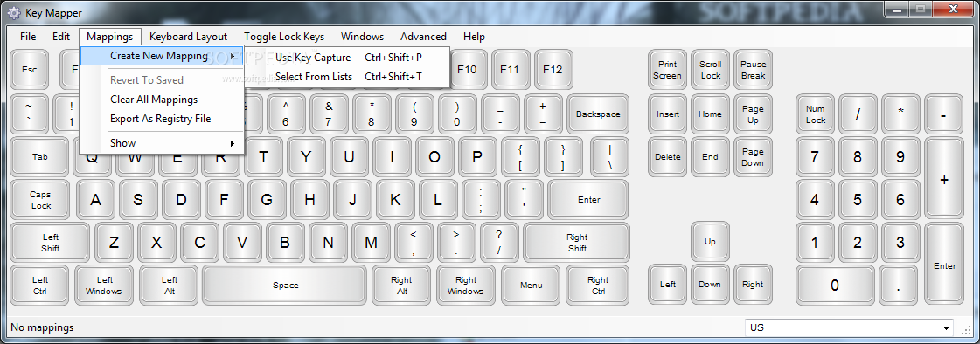Screen dimensions: 980x344
Task: Expand the Show submenu
Action: coord(162,143)
